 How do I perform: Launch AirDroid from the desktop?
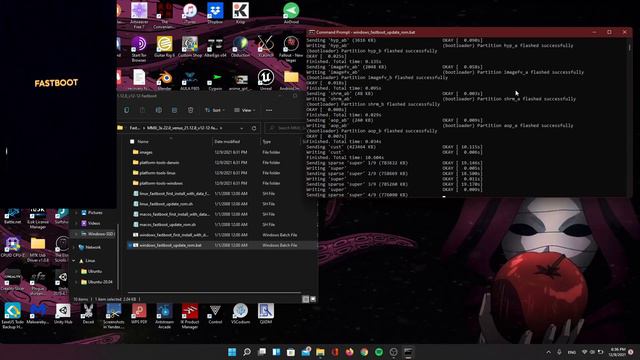point(291,13)
